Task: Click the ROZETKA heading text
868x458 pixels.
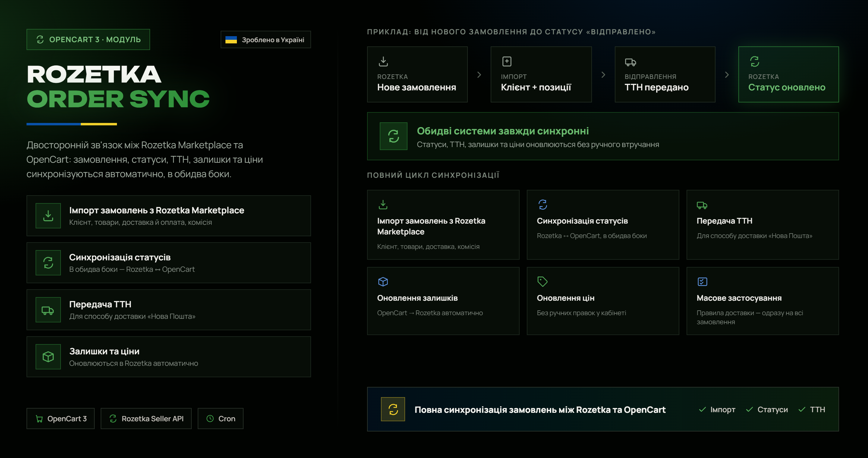Action: point(94,74)
